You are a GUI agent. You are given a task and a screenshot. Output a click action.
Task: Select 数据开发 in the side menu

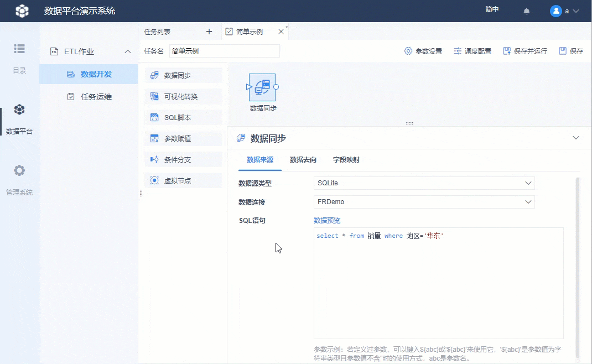(89, 74)
